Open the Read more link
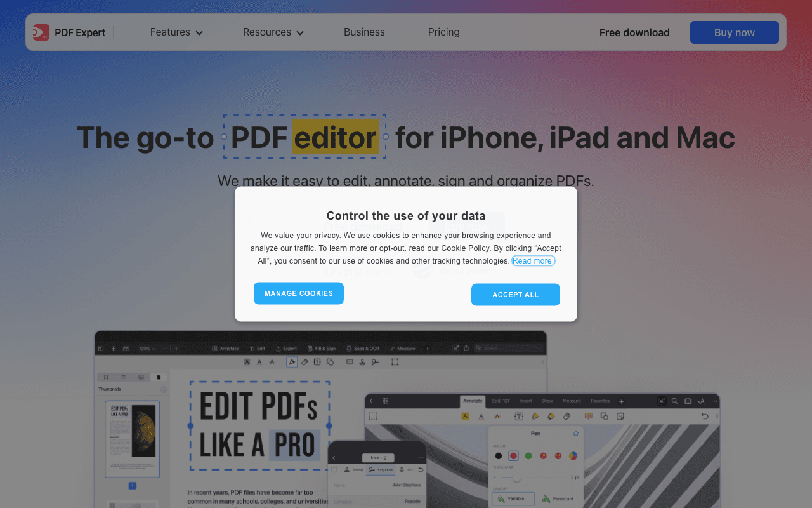This screenshot has height=508, width=812. [534, 261]
